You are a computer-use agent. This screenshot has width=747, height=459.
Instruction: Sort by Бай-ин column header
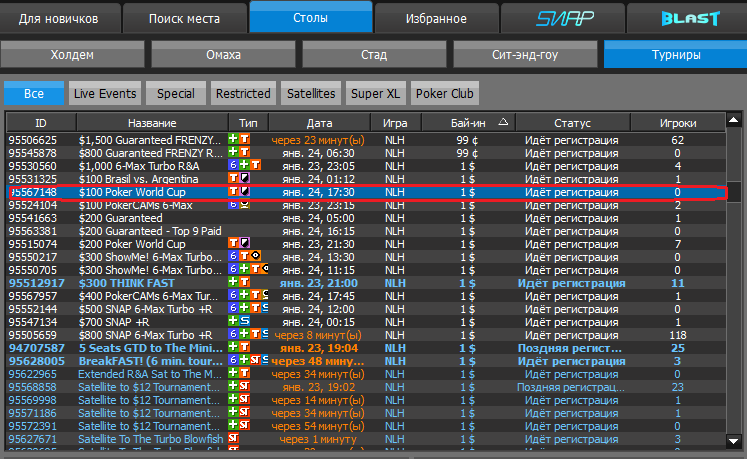pos(468,123)
